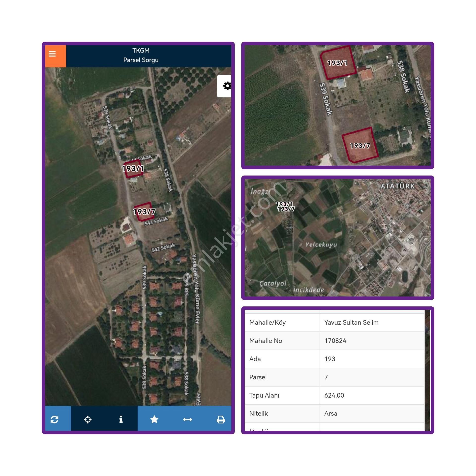
Task: Click the 'Tapu Alanı' row label
Action: pos(264,395)
